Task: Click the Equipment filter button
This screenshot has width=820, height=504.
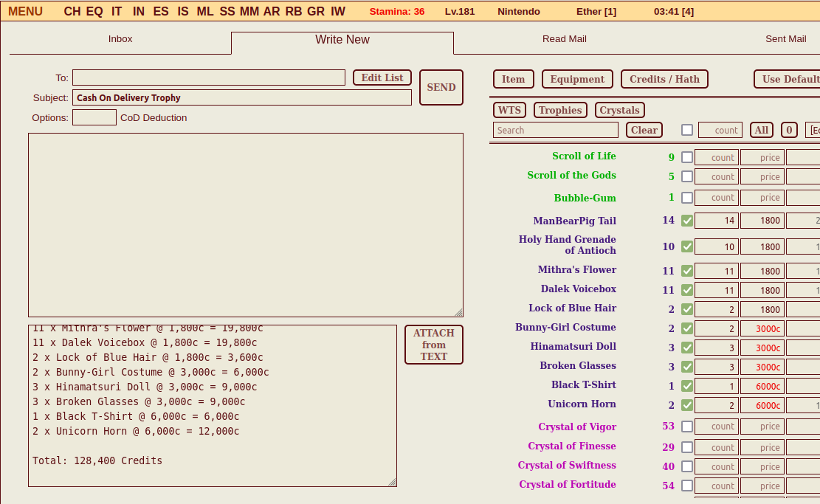Action: pos(577,79)
